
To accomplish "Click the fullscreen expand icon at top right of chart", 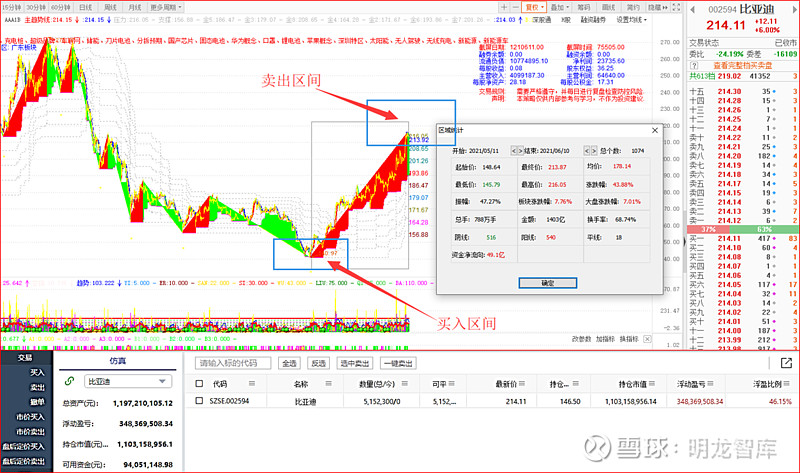I will click(676, 7).
